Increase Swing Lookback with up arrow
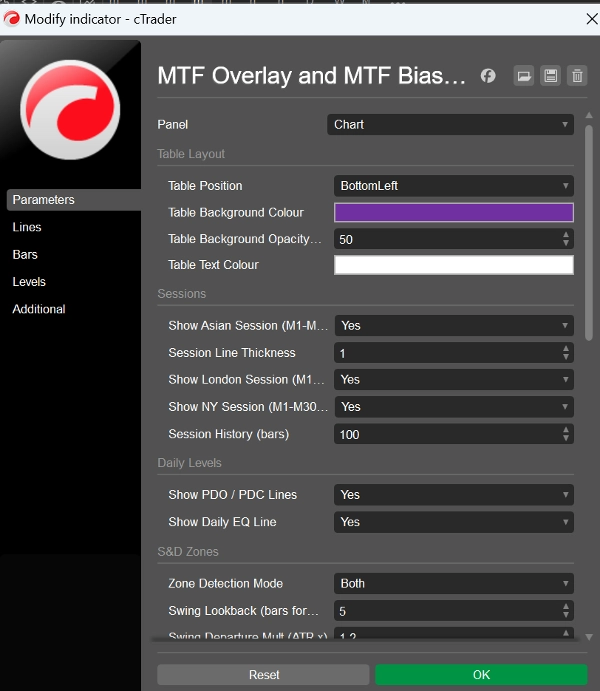 566,607
